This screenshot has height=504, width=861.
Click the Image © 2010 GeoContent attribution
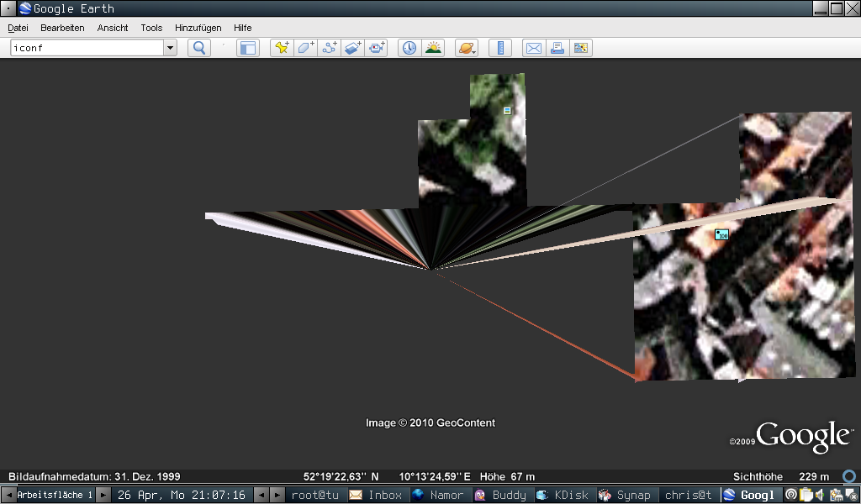tap(430, 423)
